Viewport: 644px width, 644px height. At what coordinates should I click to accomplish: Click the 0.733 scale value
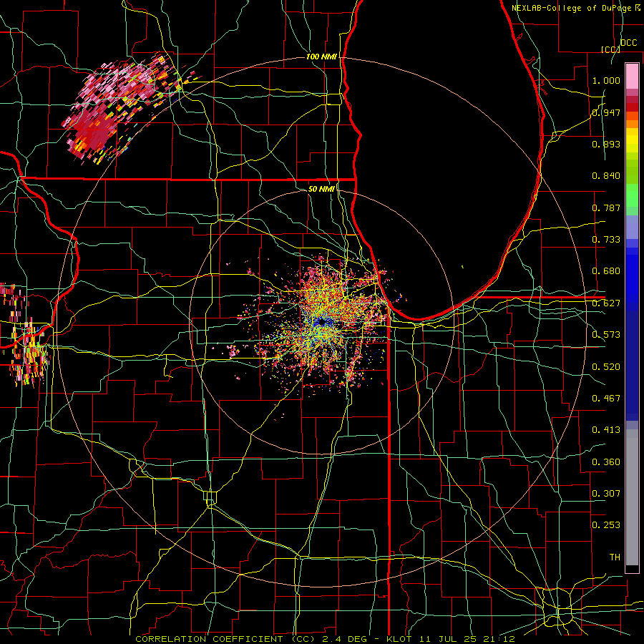tap(606, 240)
